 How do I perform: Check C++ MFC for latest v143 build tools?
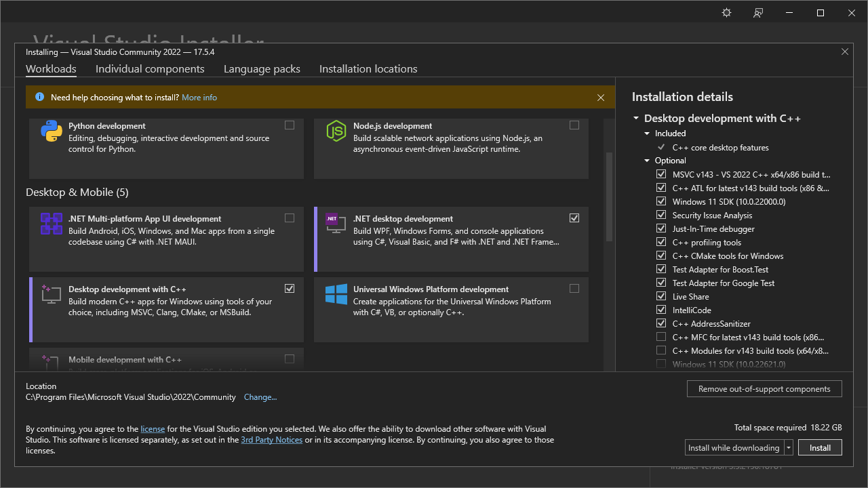tap(661, 338)
